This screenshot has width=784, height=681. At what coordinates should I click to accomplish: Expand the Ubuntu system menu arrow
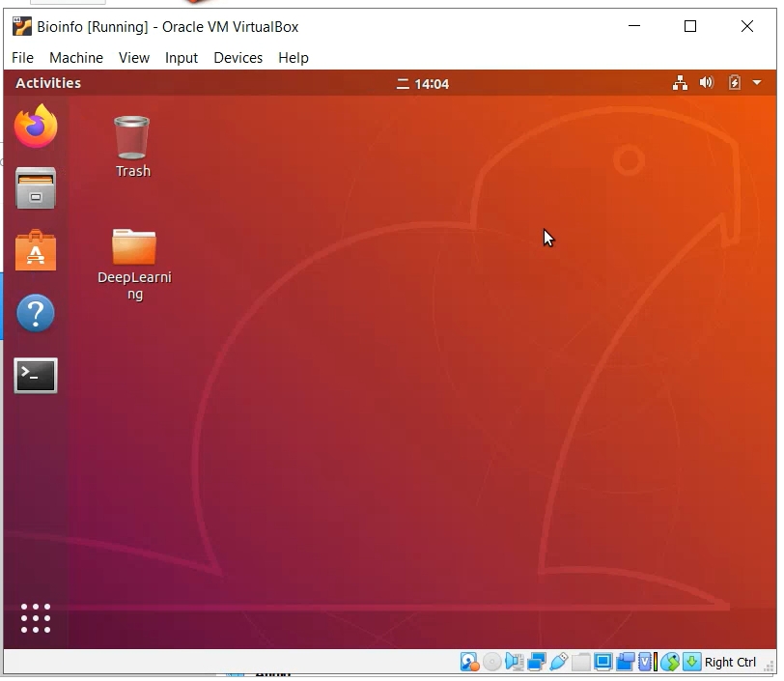pos(757,84)
